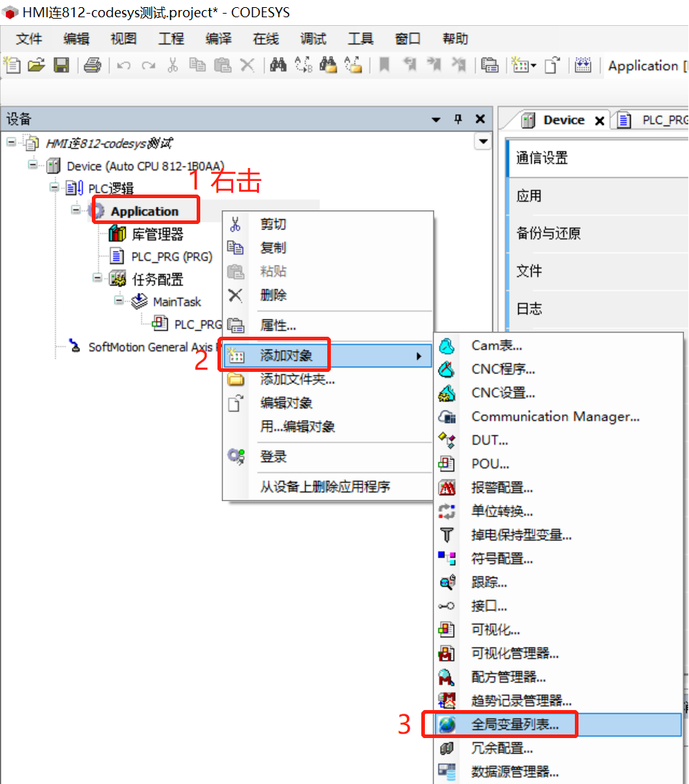689x784 pixels.
Task: Click the 登录 gear icon in the context menu
Action: pyautogui.click(x=236, y=456)
